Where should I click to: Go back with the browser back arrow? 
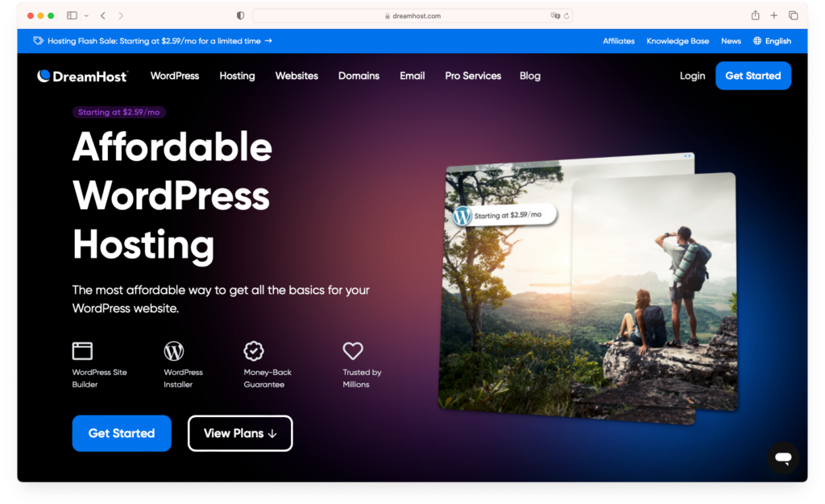tap(103, 16)
